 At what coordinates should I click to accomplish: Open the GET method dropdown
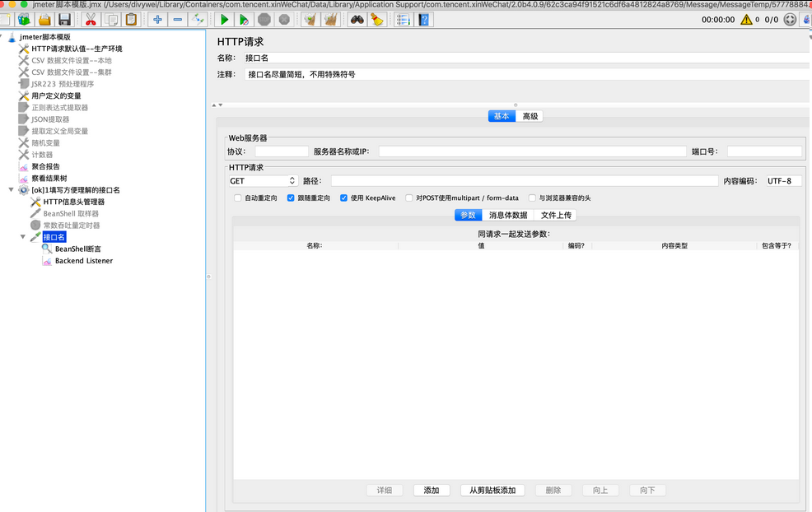[263, 180]
